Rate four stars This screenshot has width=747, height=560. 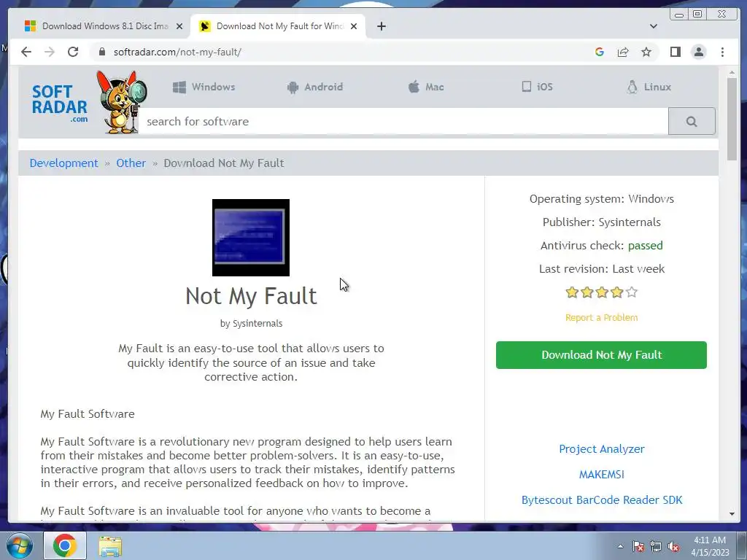point(616,292)
